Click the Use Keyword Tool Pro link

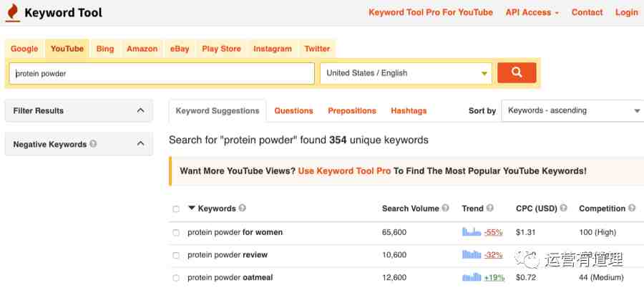(x=344, y=171)
